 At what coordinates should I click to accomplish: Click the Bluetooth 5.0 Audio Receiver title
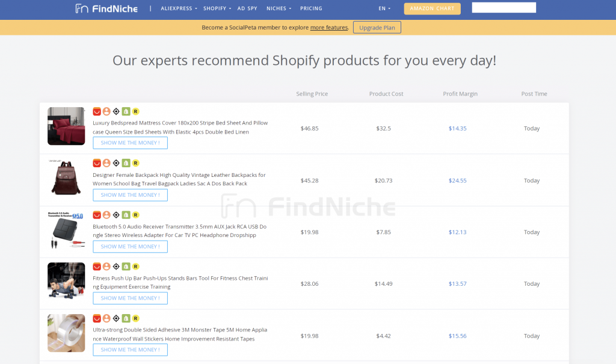point(179,231)
